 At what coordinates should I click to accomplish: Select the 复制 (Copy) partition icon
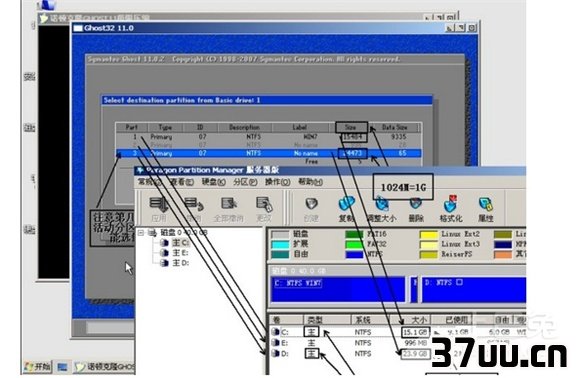pos(346,209)
